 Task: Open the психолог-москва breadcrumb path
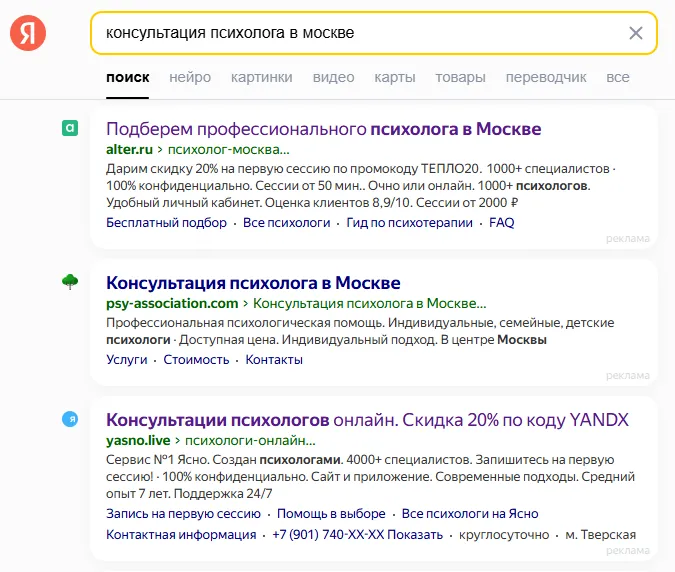pos(229,149)
